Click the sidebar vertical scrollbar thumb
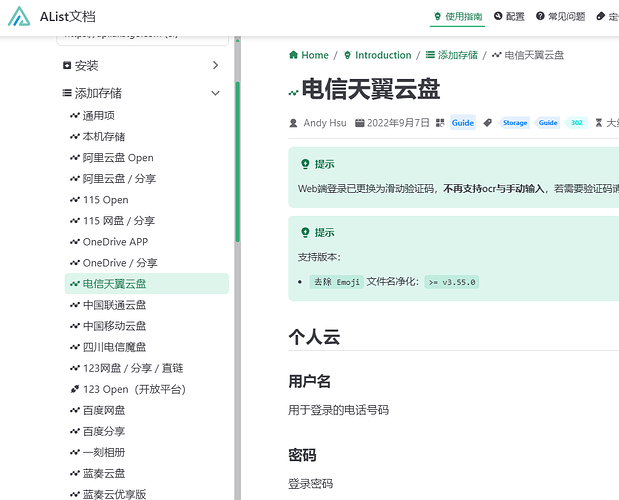 tap(238, 161)
